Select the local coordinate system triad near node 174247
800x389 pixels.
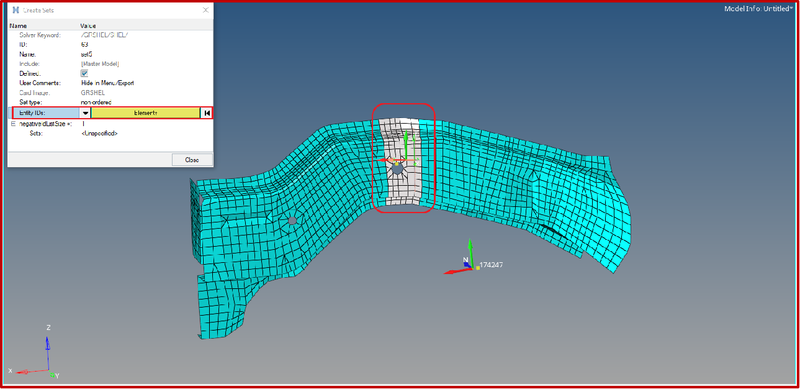click(463, 258)
